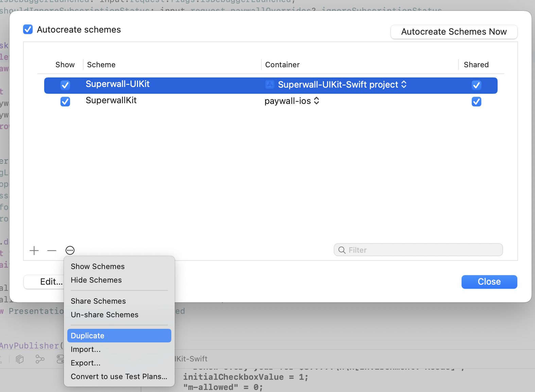Screen dimensions: 535x392
Task: Uncheck Show for the SuperwallKit scheme
Action: tap(65, 102)
